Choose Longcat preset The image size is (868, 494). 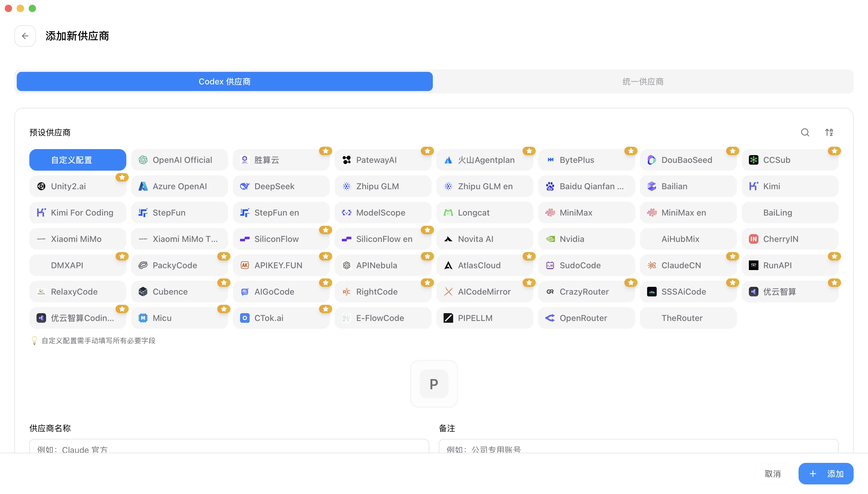point(485,213)
